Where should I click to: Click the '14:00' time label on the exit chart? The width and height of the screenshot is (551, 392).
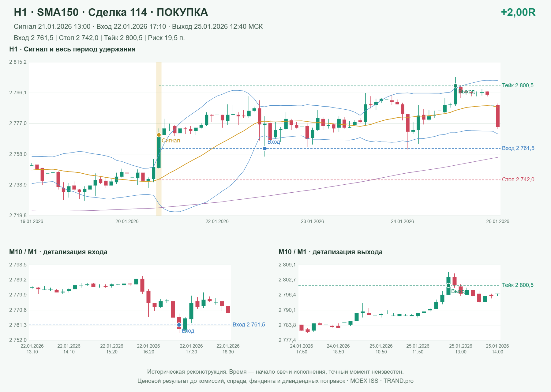pos(497,352)
